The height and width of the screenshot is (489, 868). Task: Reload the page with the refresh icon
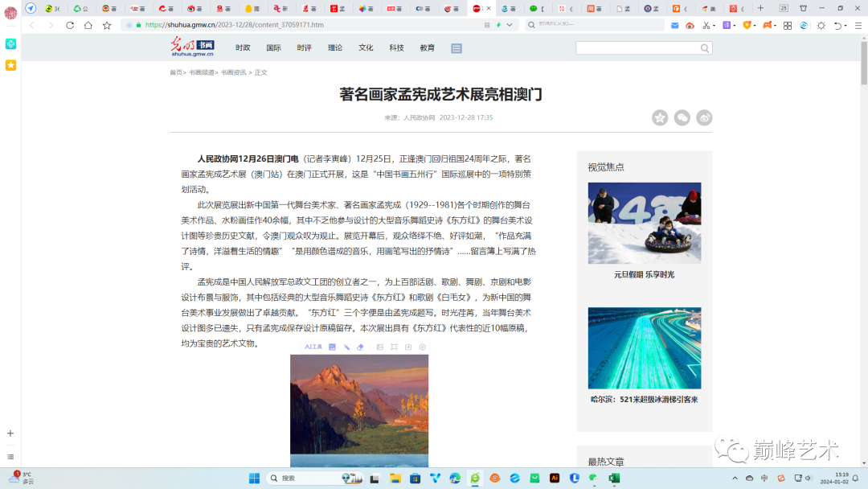[68, 25]
